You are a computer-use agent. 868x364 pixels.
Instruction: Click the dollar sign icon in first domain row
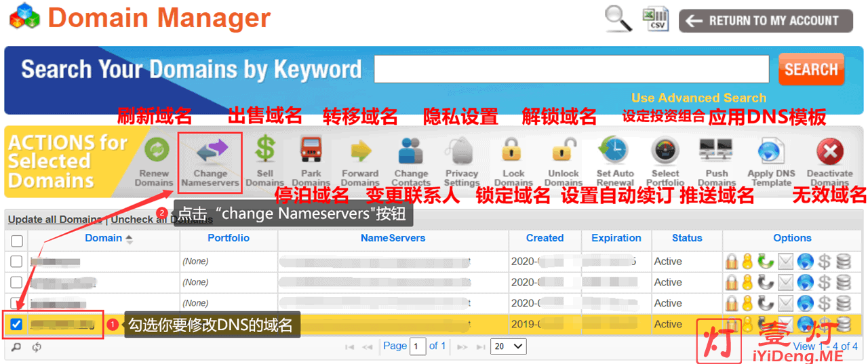[x=825, y=262]
